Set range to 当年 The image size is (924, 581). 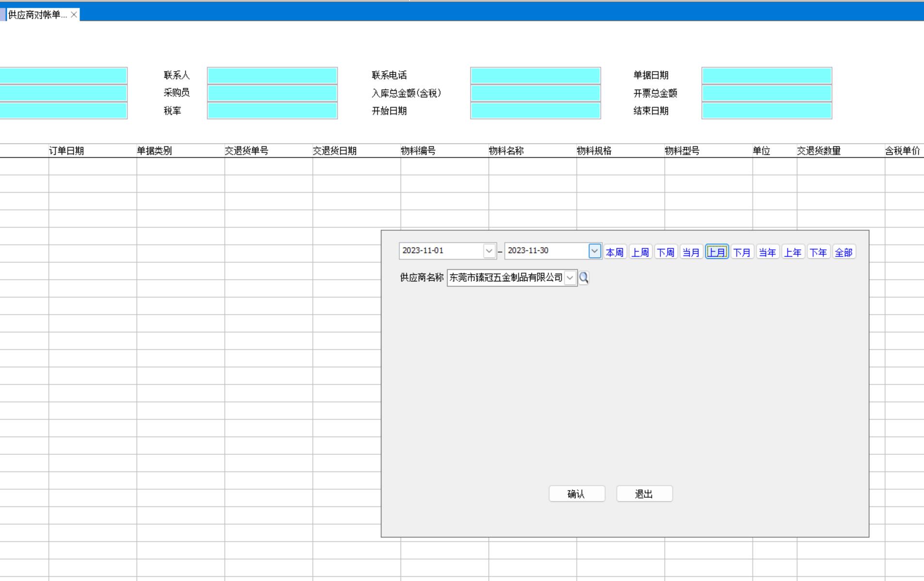(x=767, y=252)
